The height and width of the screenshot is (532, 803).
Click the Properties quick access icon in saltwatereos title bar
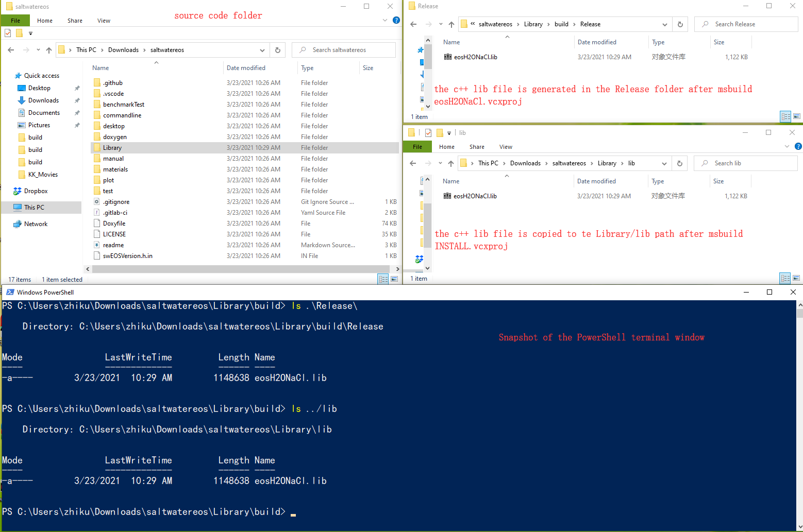click(x=8, y=33)
